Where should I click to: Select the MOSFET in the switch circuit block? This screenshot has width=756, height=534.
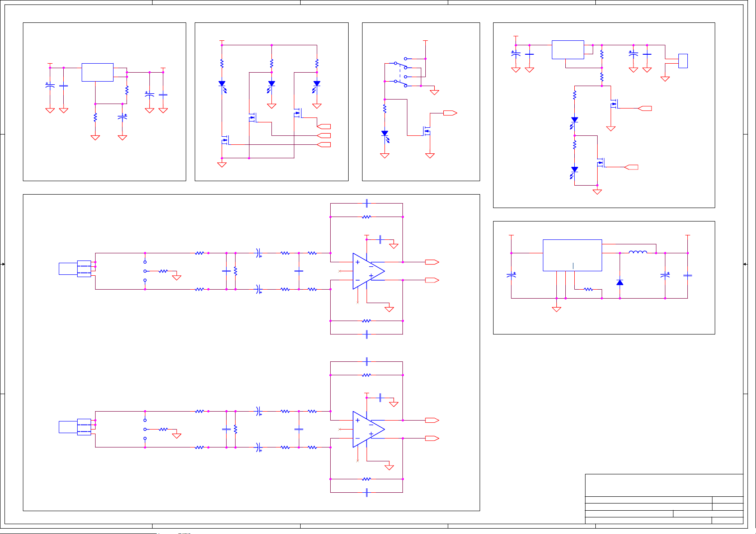pos(427,131)
